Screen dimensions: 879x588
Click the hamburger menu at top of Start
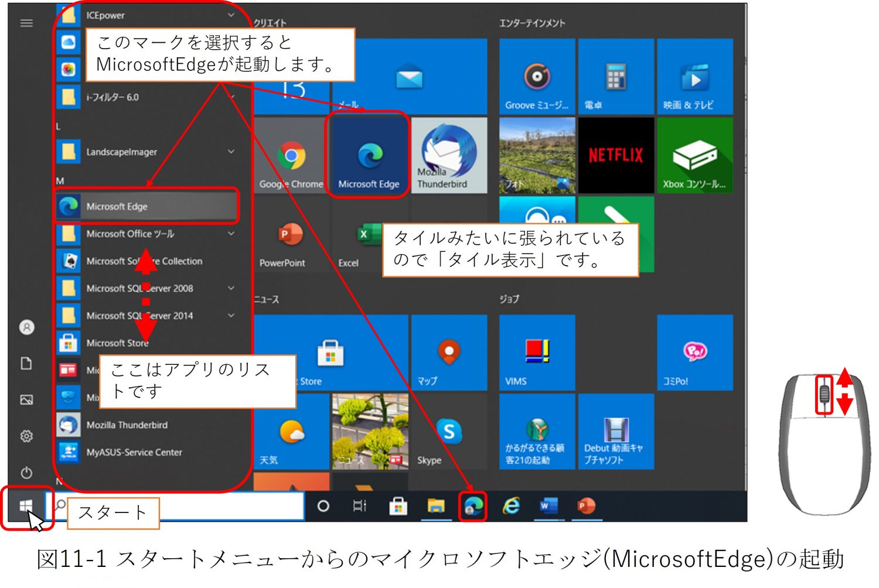[x=26, y=23]
